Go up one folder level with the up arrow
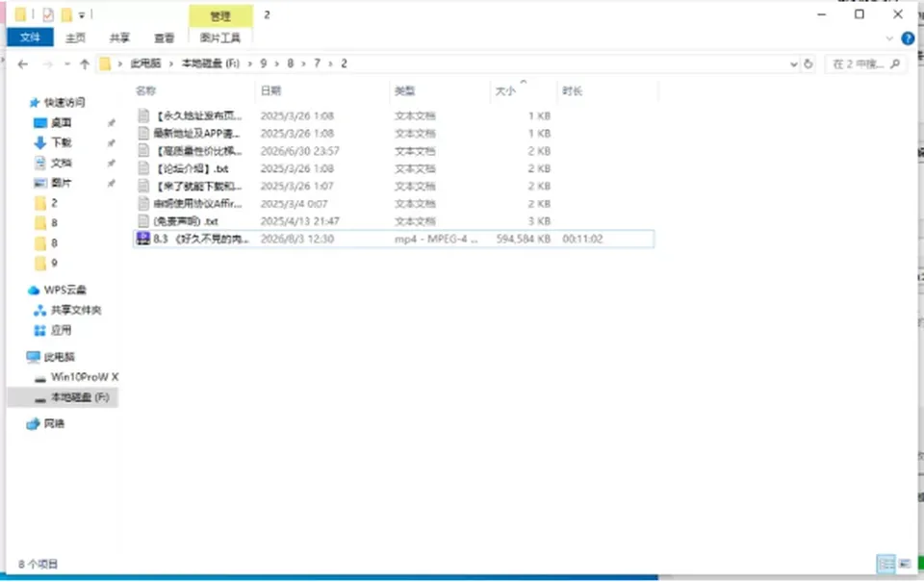Image resolution: width=924 pixels, height=582 pixels. [x=85, y=64]
